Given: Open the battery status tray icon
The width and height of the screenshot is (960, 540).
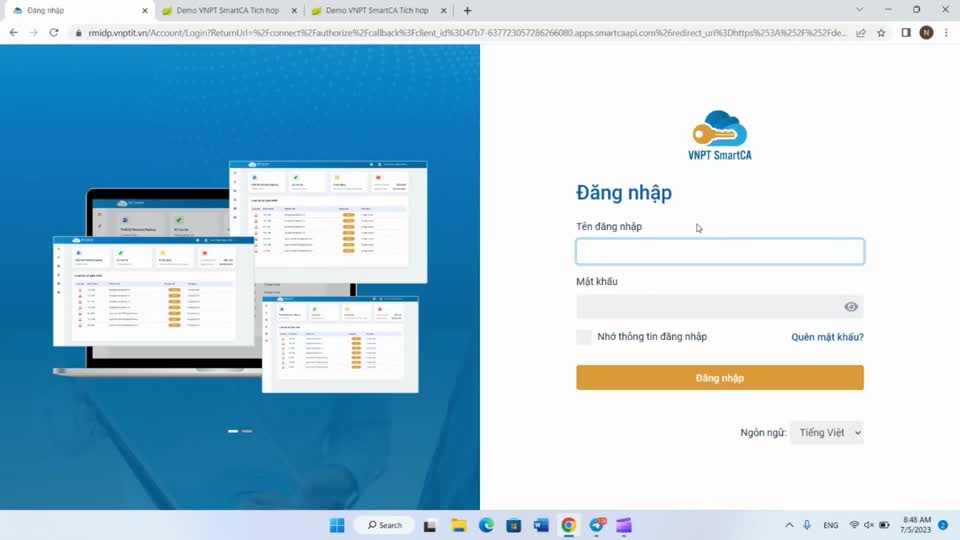Looking at the screenshot, I should tap(885, 525).
